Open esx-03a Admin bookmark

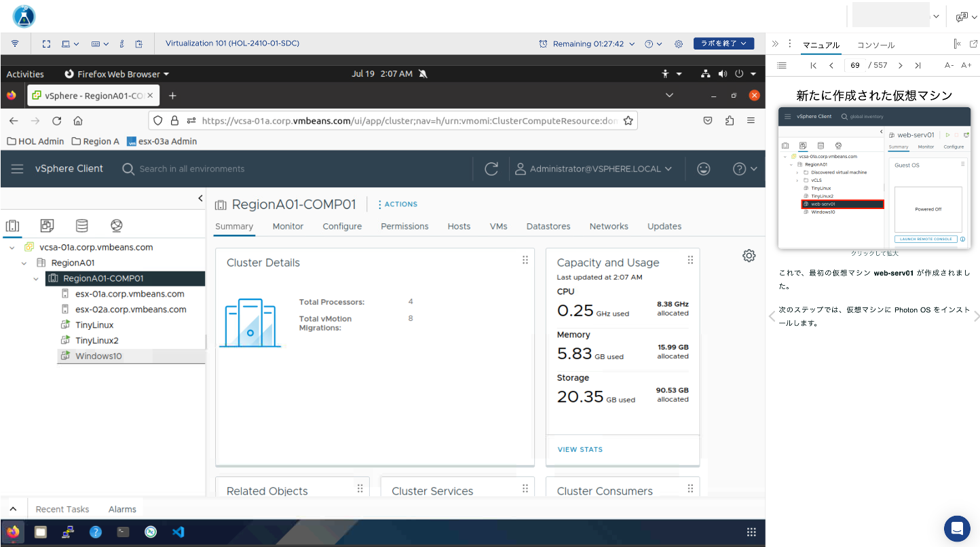click(x=162, y=141)
